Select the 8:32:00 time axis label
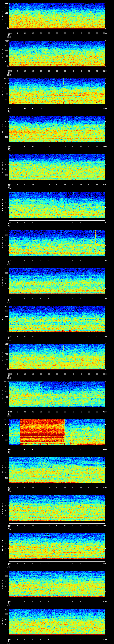 [9, 147]
